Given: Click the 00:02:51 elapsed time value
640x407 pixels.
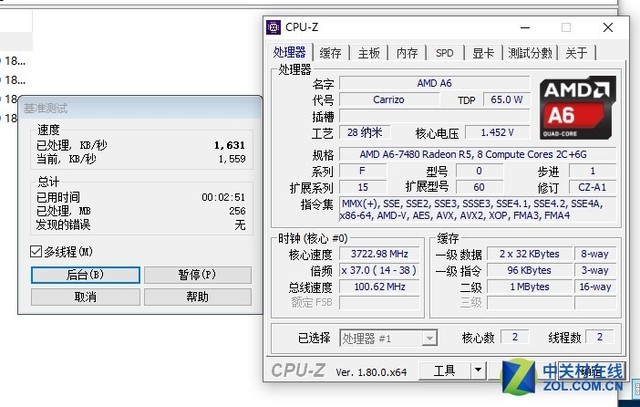Looking at the screenshot, I should pos(223,197).
